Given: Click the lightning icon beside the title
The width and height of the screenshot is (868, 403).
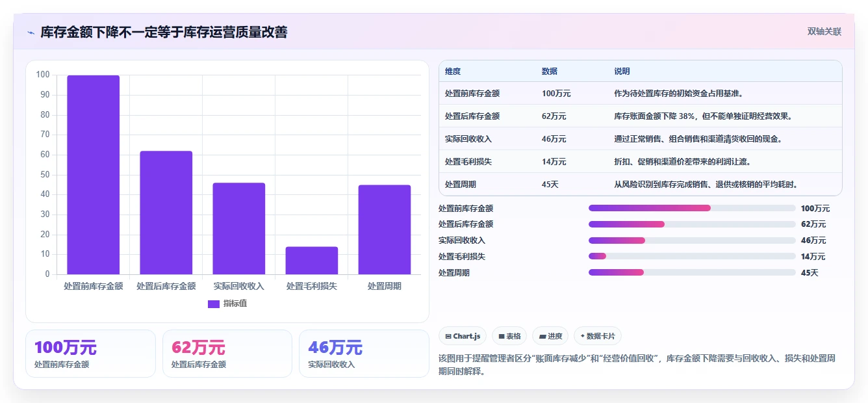Looking at the screenshot, I should 31,32.
